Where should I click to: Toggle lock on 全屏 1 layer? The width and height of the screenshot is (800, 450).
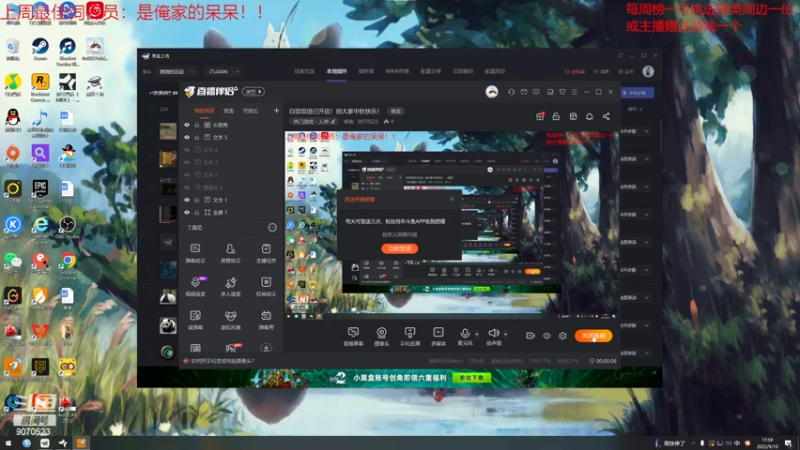[x=196, y=212]
